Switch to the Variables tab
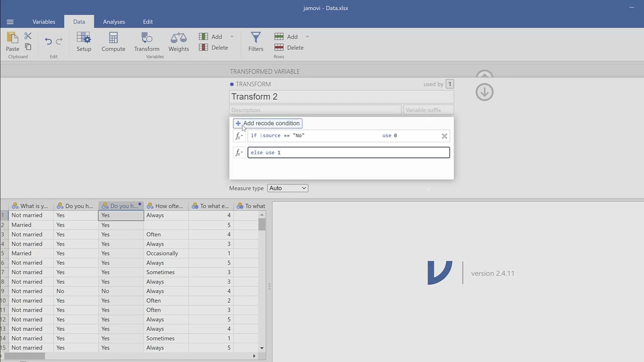Screen dimensions: 644x362 coord(44,22)
